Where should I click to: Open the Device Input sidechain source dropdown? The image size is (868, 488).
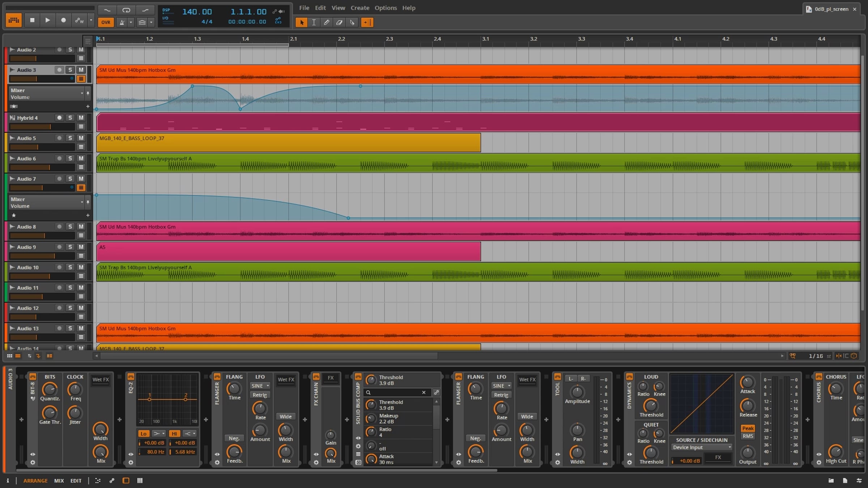[x=702, y=447]
